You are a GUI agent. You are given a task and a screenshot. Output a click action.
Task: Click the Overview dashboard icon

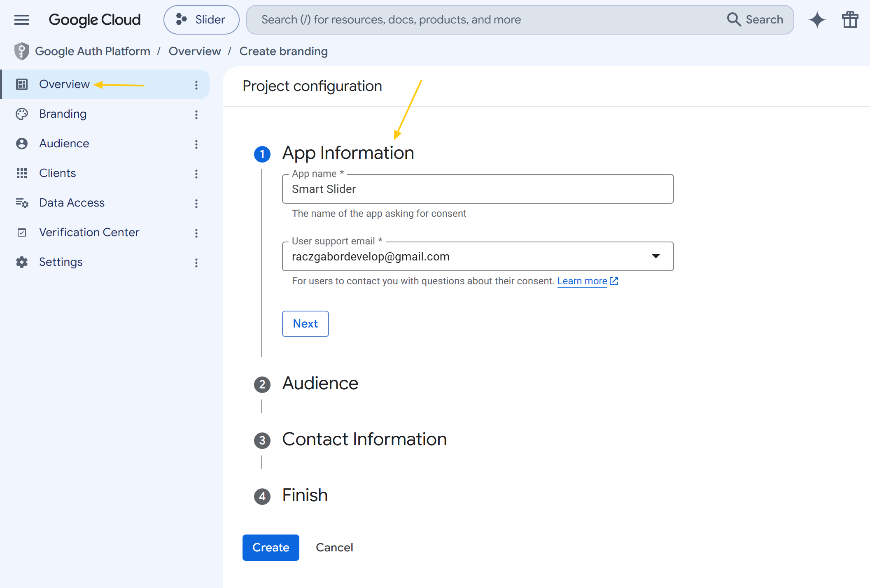[22, 84]
